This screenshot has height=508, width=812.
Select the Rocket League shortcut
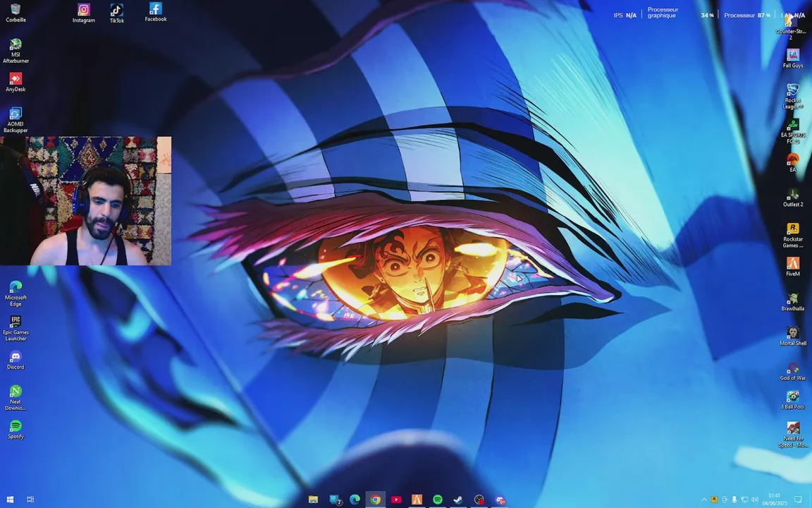point(793,97)
